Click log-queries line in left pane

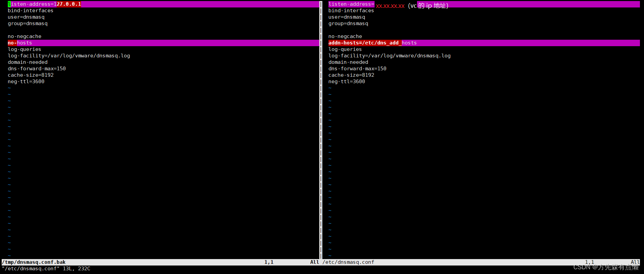click(24, 49)
